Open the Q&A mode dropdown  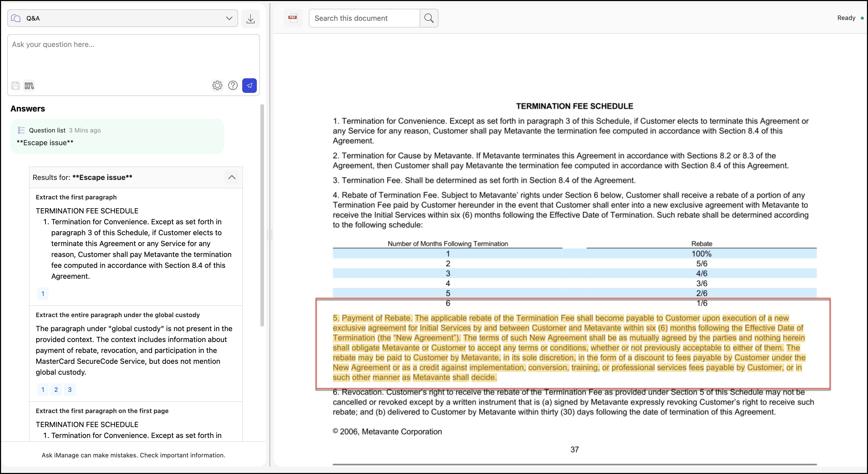tap(229, 18)
